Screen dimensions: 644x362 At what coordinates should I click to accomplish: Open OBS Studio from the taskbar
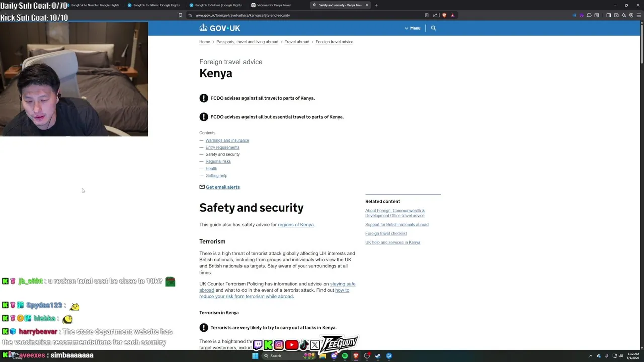point(367,356)
